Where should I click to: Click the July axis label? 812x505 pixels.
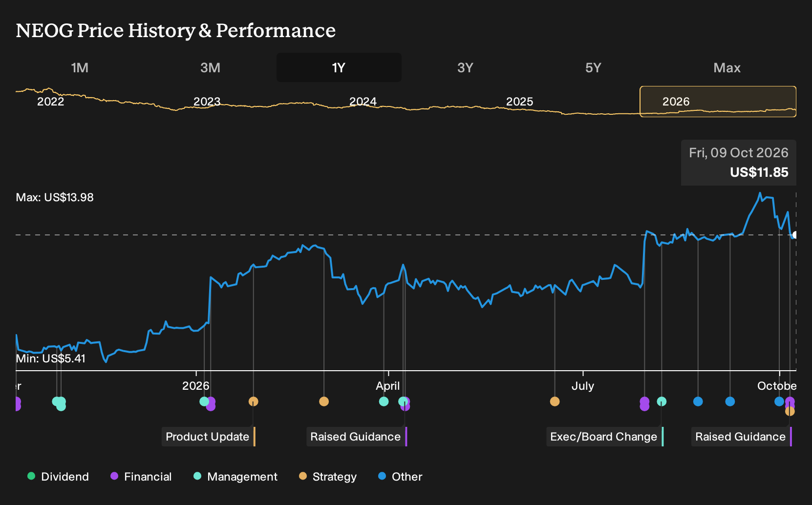pos(583,386)
